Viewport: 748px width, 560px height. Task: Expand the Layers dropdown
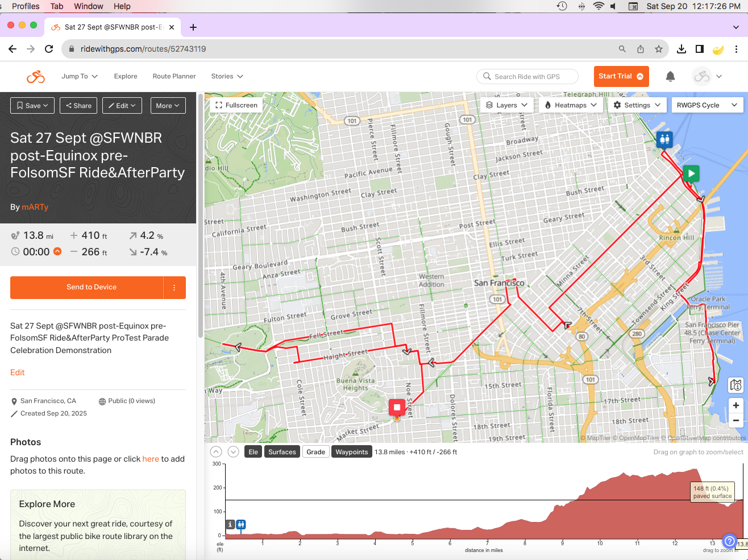(506, 105)
